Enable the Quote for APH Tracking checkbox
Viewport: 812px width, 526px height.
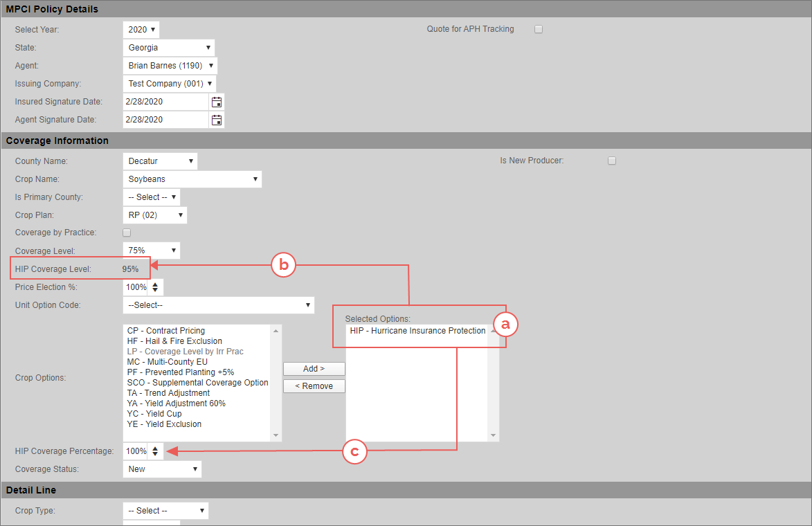[539, 30]
